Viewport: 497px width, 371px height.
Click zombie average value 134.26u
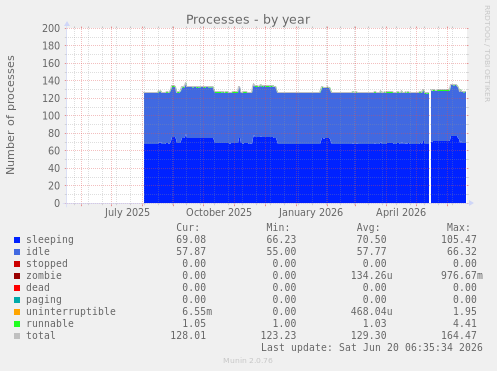click(371, 276)
